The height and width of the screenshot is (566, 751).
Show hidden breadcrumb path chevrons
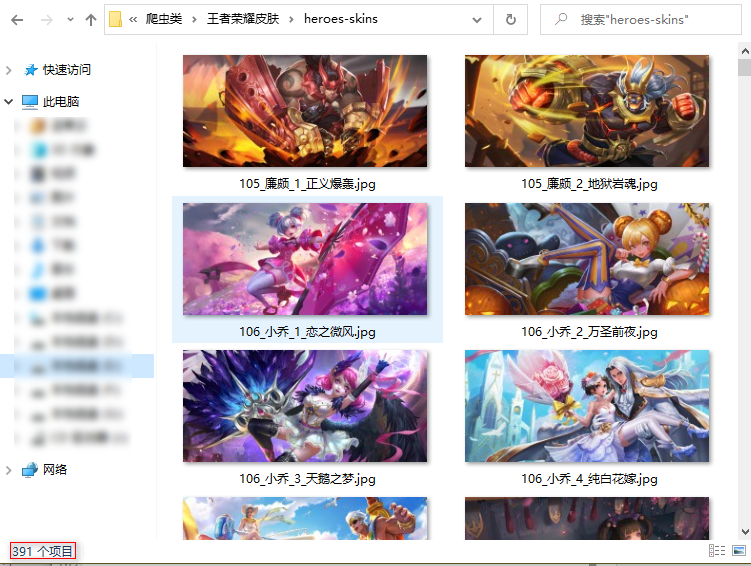pyautogui.click(x=133, y=19)
